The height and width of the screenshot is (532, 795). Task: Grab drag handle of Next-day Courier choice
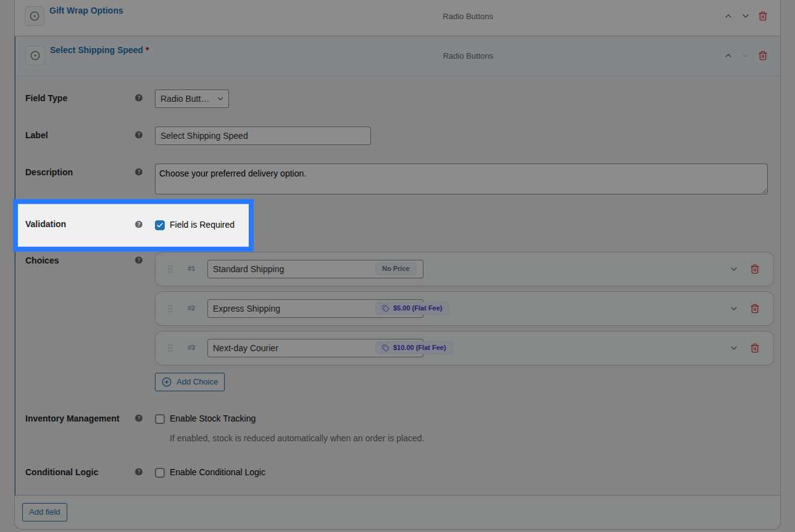[170, 348]
